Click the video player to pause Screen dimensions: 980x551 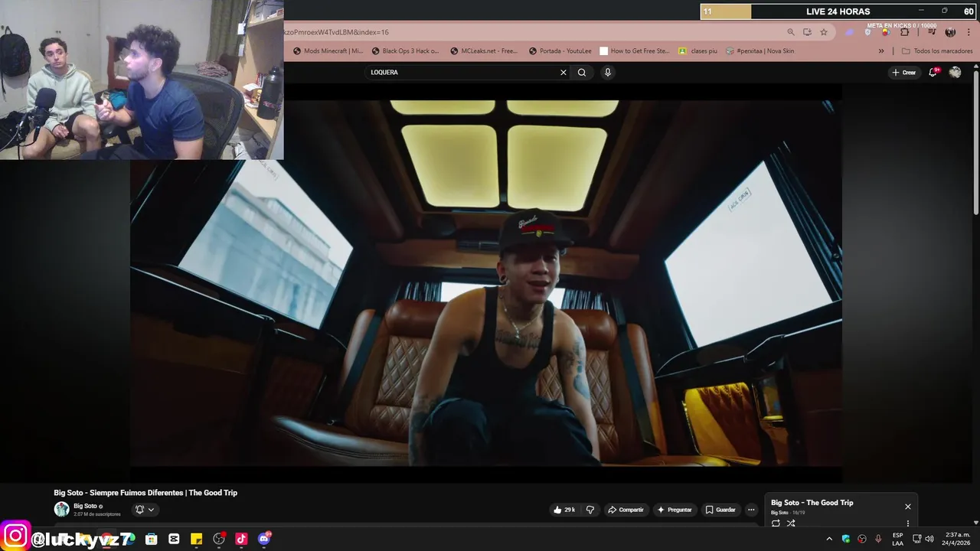click(x=486, y=283)
